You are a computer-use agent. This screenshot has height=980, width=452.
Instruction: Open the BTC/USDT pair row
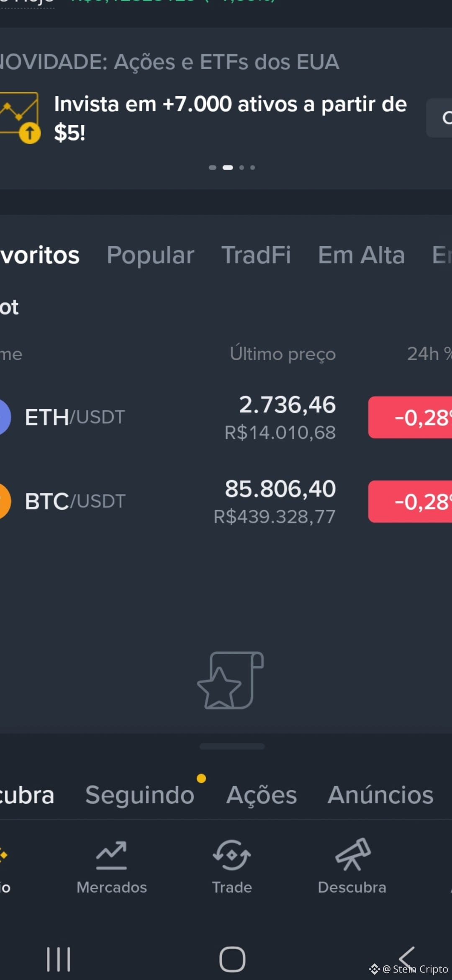coord(226,501)
